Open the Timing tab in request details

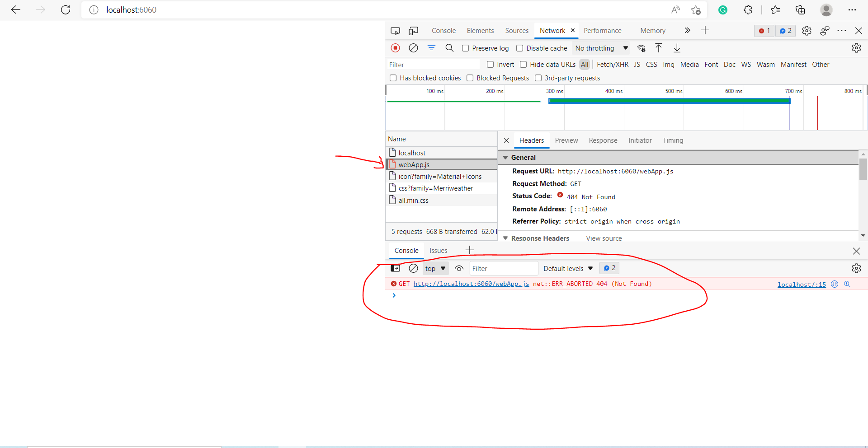pos(673,140)
